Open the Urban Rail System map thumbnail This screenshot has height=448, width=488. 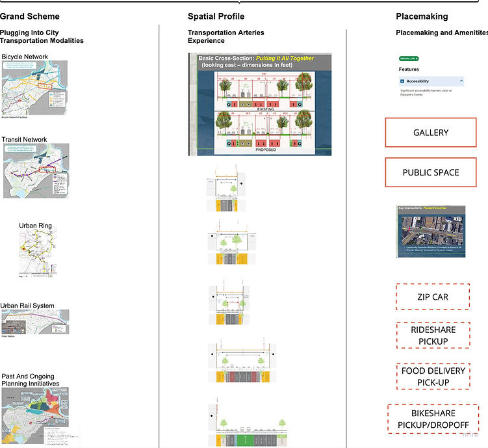[x=35, y=322]
